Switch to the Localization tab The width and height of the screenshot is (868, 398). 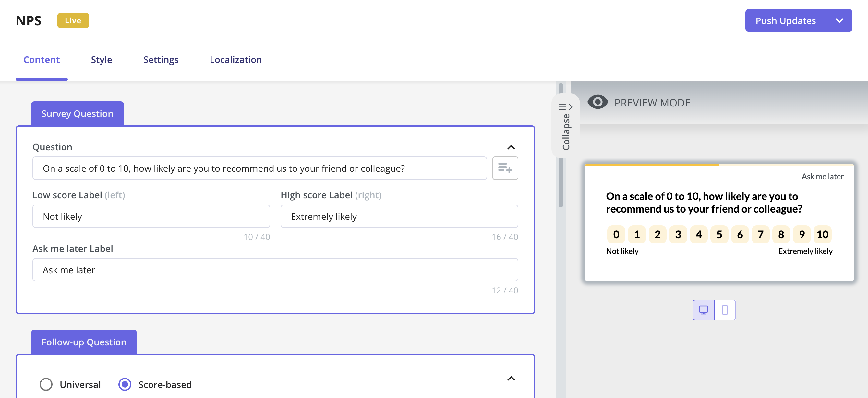(235, 60)
